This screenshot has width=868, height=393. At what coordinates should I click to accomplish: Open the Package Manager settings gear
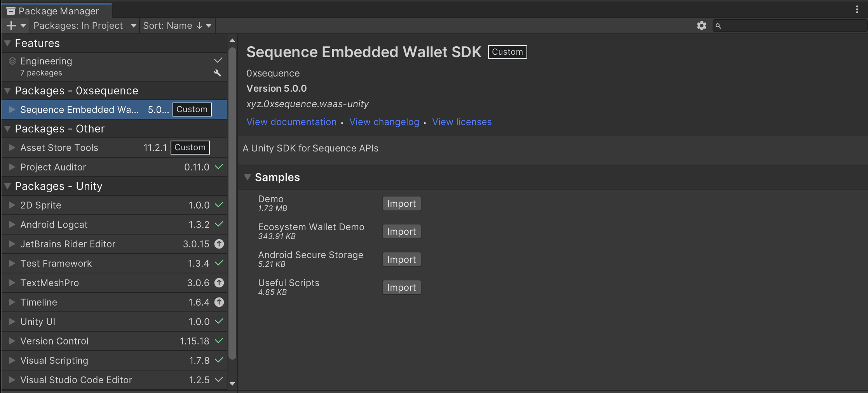tap(701, 26)
